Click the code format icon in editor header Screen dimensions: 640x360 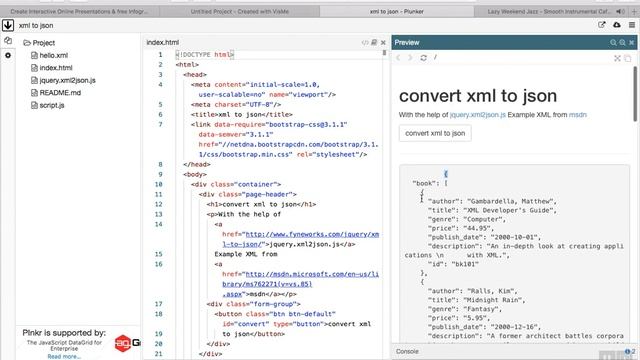pos(365,42)
